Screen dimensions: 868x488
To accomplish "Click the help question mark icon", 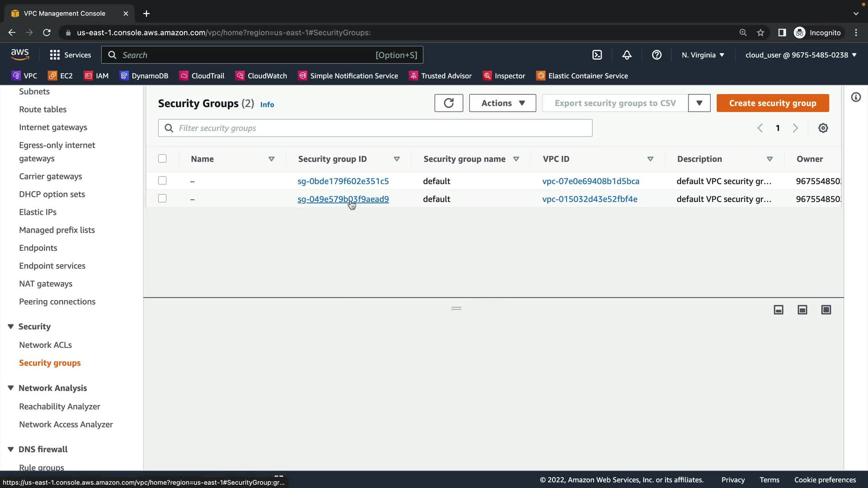I will [656, 55].
